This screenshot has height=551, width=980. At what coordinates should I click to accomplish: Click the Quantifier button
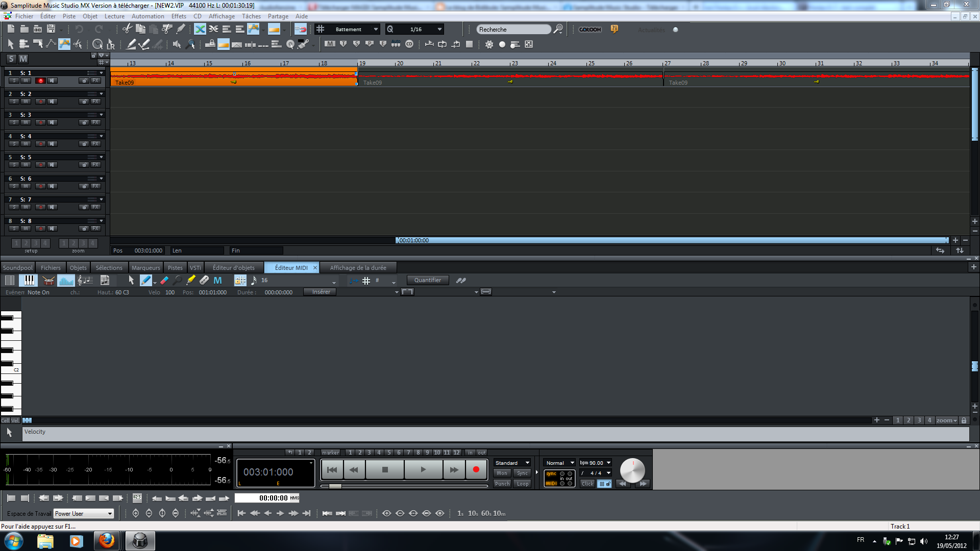(427, 280)
